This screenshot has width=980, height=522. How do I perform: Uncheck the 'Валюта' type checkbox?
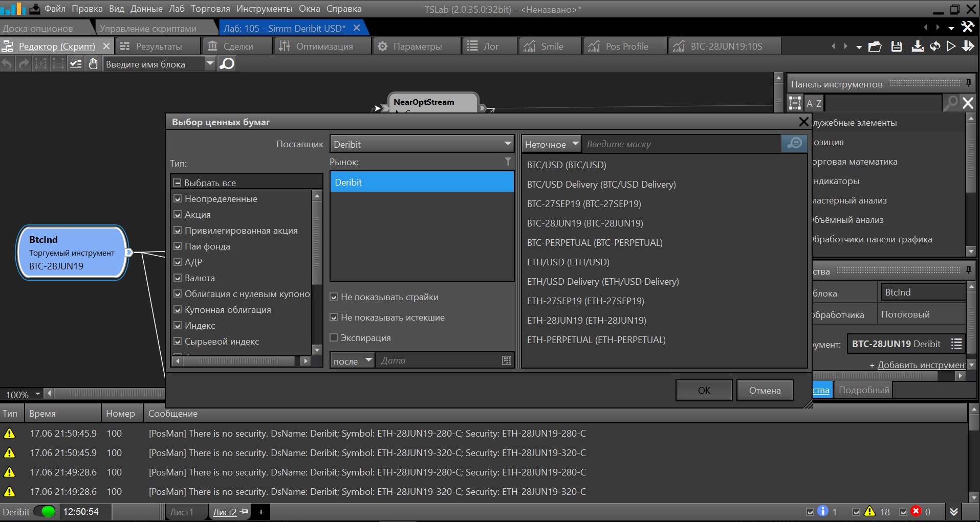[178, 278]
